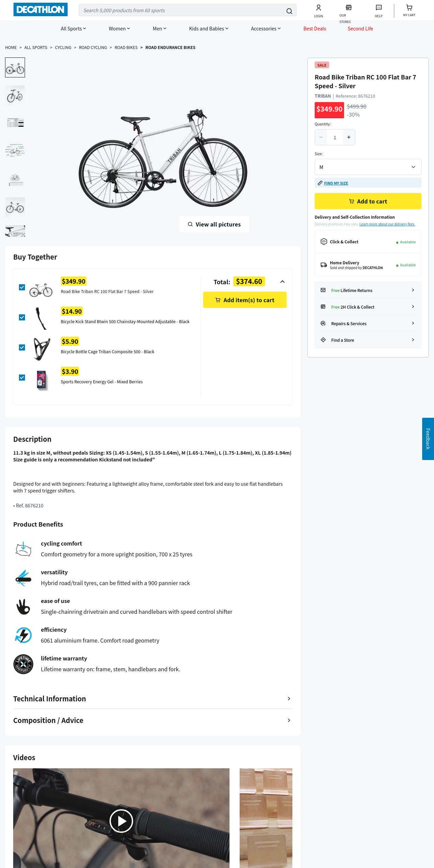Open ALL SPORTS breadcrumb

point(36,48)
